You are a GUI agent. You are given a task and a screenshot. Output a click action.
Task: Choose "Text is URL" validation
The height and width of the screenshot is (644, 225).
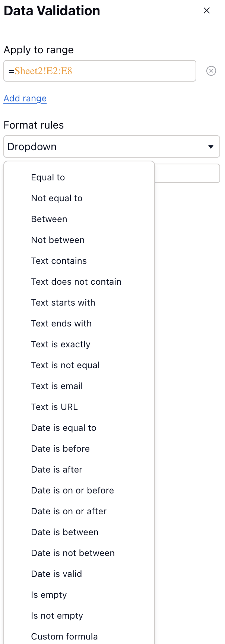pyautogui.click(x=54, y=407)
